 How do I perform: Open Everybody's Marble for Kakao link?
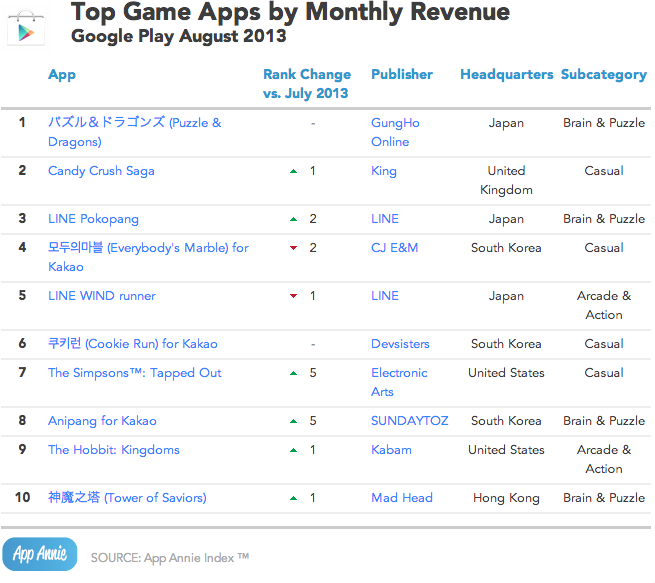pos(148,257)
